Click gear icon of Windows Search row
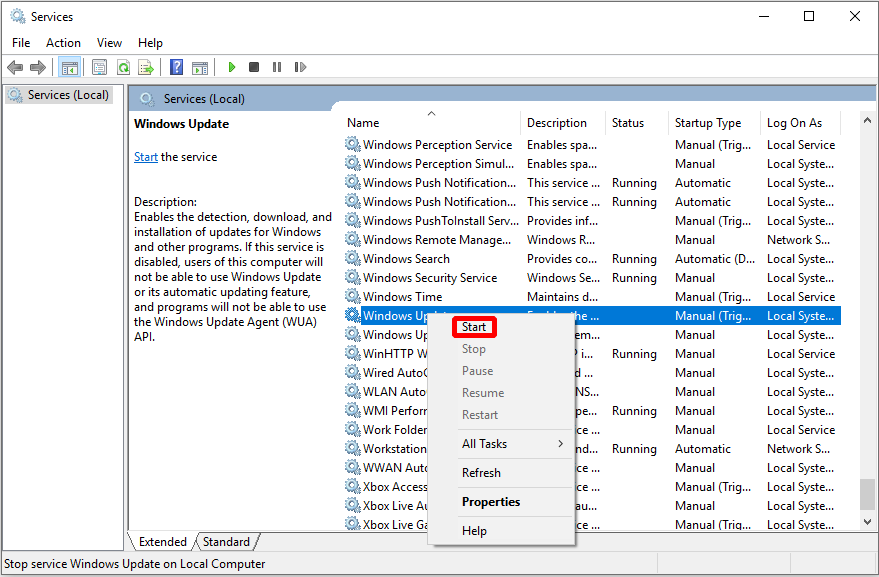879x577 pixels. [x=352, y=259]
